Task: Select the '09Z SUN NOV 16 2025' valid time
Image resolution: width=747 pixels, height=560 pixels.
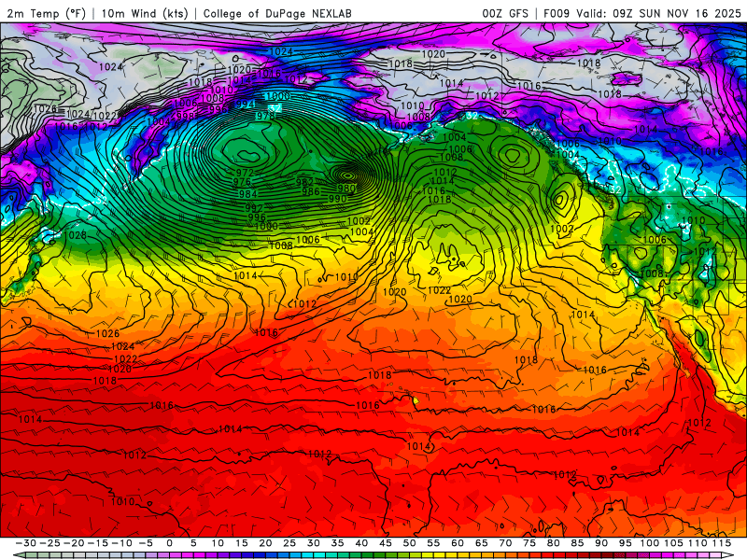Action: (x=677, y=13)
